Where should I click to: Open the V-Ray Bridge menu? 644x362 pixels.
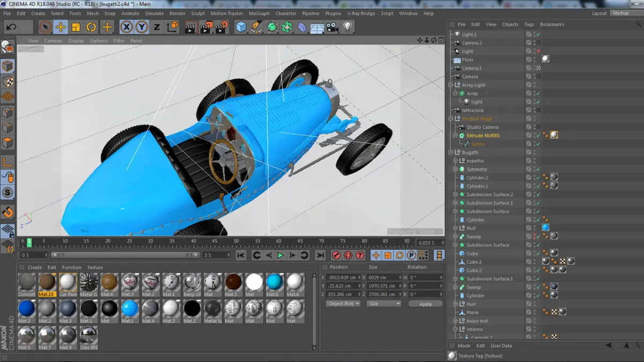click(362, 13)
